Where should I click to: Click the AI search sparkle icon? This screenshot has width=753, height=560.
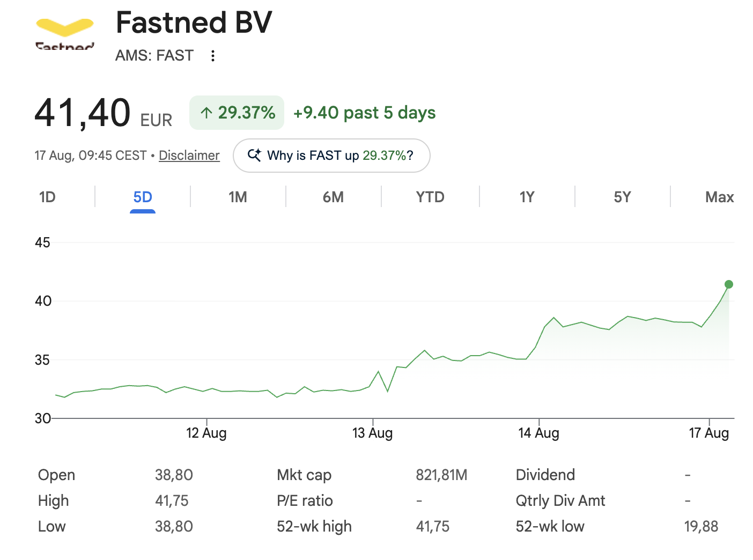click(254, 156)
